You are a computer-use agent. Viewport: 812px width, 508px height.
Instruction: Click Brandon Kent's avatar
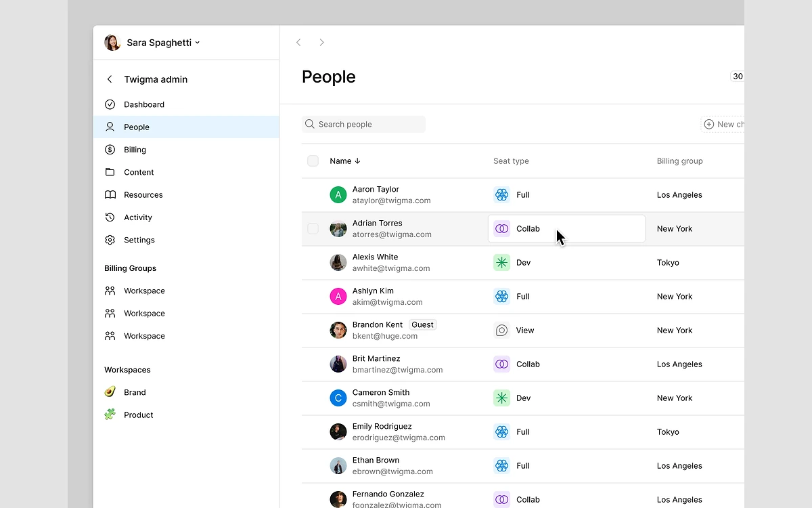(338, 331)
